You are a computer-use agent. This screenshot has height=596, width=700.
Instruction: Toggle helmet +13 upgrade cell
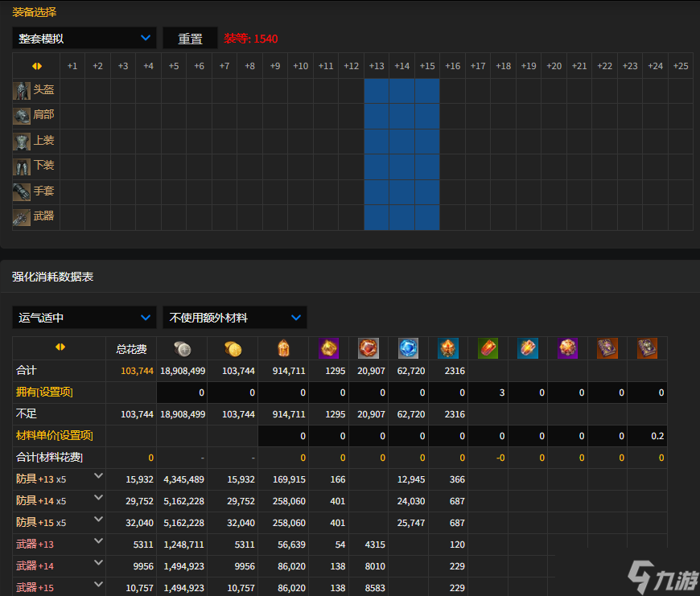(377, 91)
